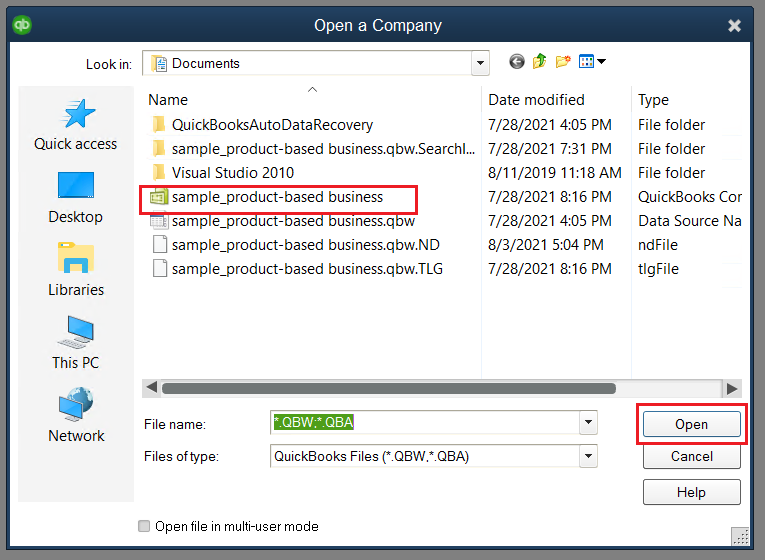Viewport: 765px width, 560px height.
Task: Navigate to This PC location
Action: coord(76,344)
